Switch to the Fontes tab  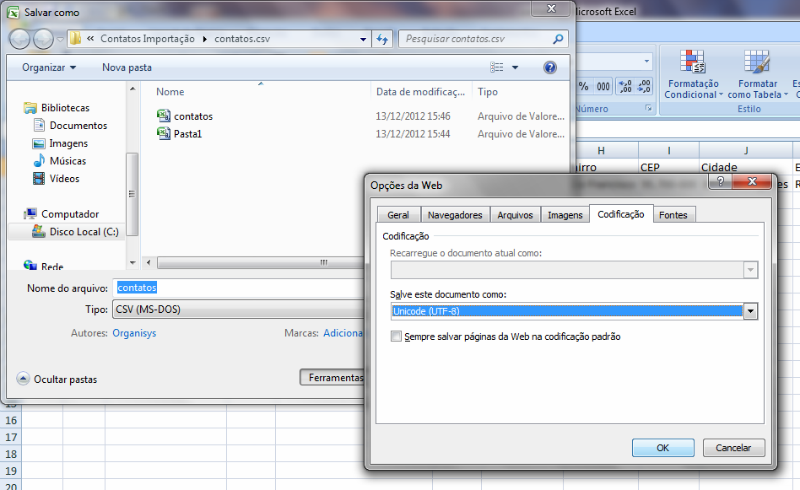[673, 215]
